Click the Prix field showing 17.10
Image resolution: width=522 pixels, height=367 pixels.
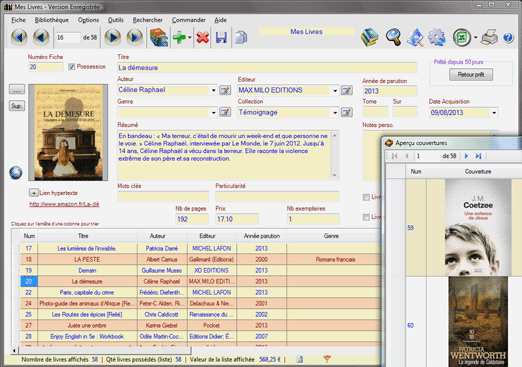point(237,219)
